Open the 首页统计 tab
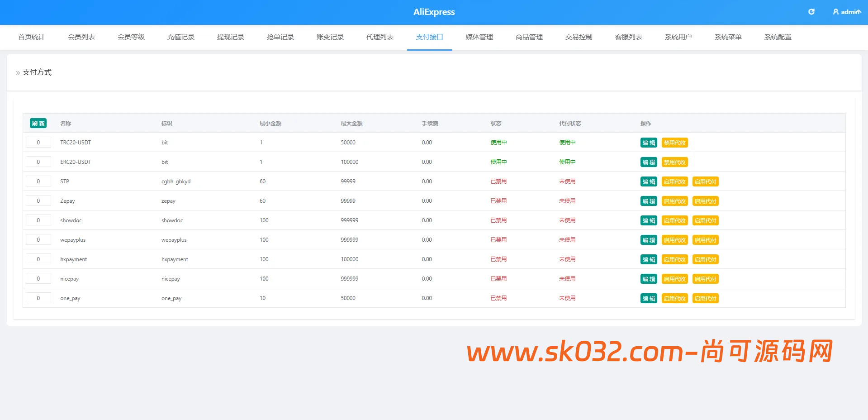 coord(32,37)
